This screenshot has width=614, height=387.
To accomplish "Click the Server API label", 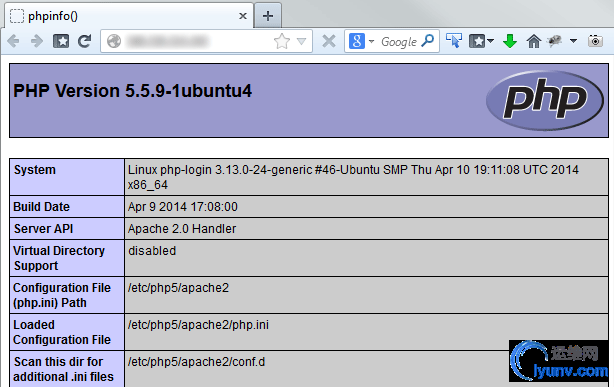I will 43,229.
